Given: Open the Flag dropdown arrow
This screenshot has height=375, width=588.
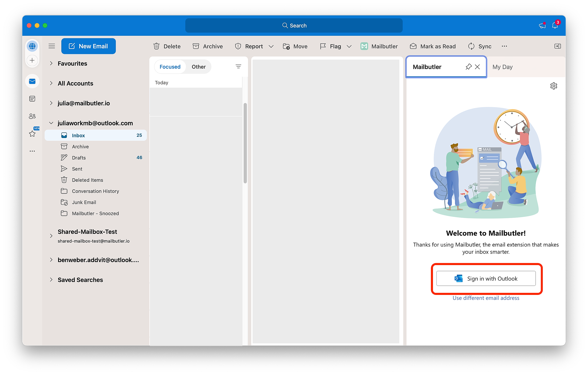Looking at the screenshot, I should pyautogui.click(x=349, y=46).
